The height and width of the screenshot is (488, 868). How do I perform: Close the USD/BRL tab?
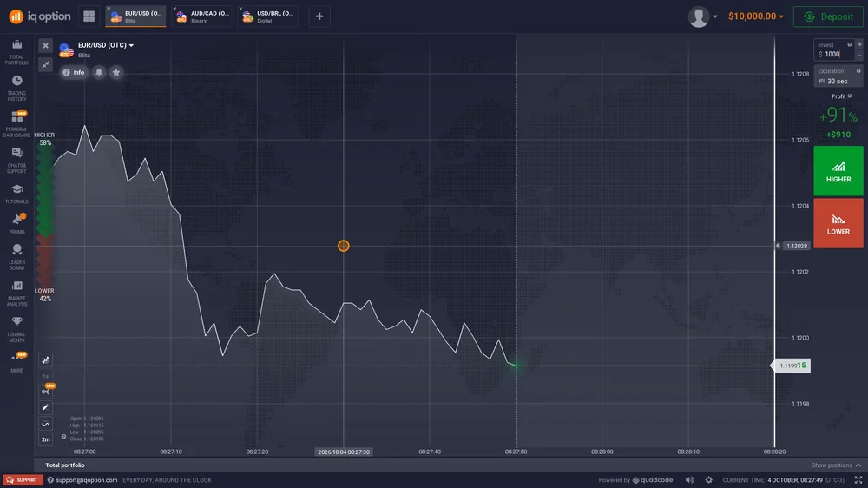(240, 9)
